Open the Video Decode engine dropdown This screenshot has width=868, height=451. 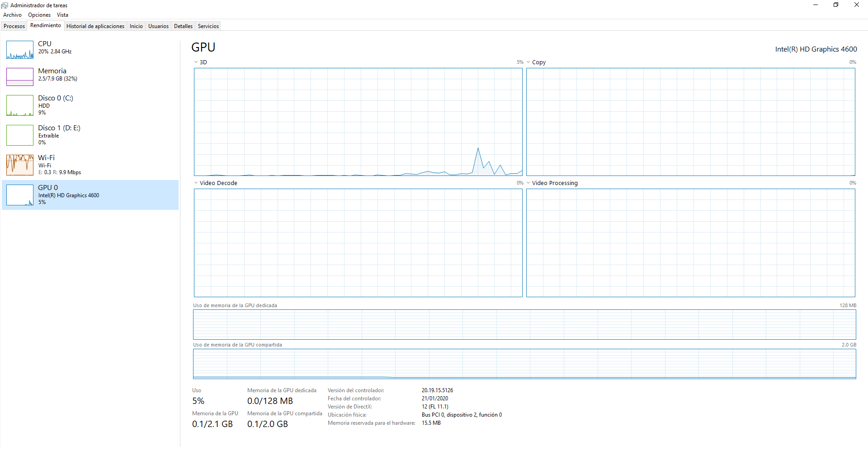[x=196, y=183]
